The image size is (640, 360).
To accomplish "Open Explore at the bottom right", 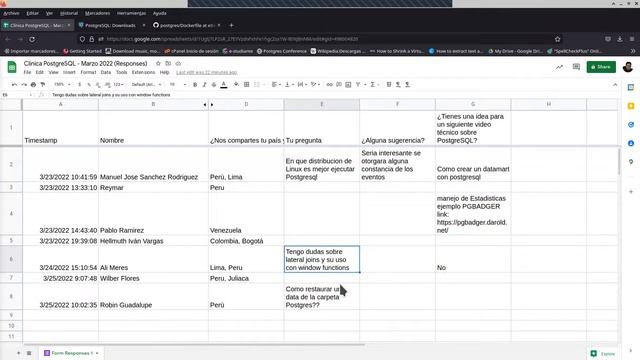I will tap(603, 353).
